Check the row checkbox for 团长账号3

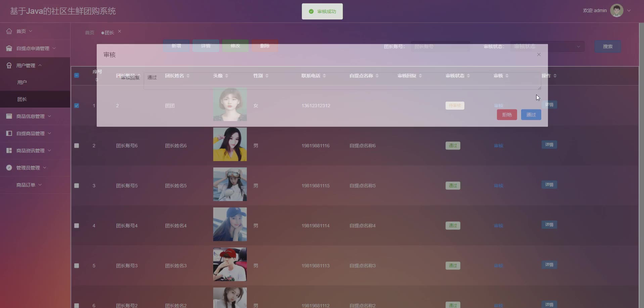click(77, 266)
